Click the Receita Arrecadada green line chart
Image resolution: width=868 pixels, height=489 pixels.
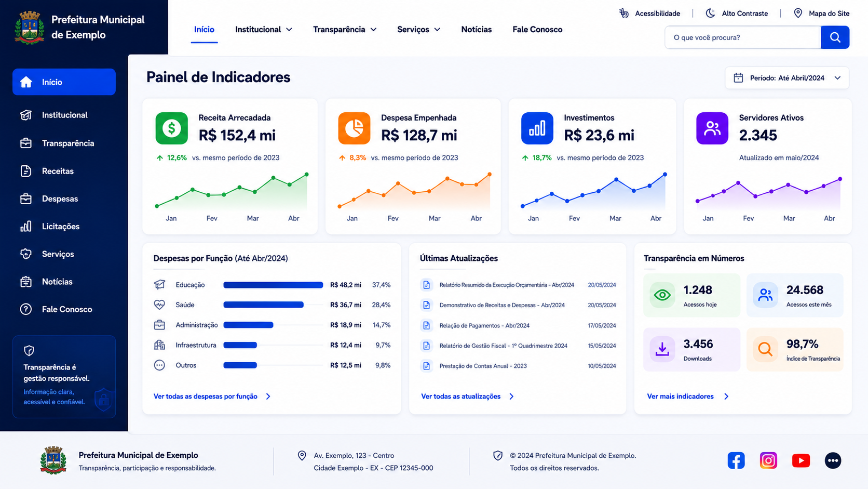pyautogui.click(x=232, y=192)
